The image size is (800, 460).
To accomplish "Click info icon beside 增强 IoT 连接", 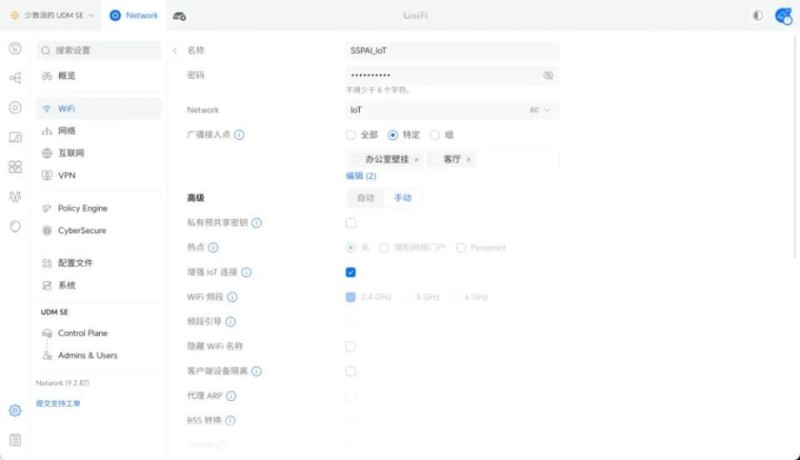I will (247, 272).
